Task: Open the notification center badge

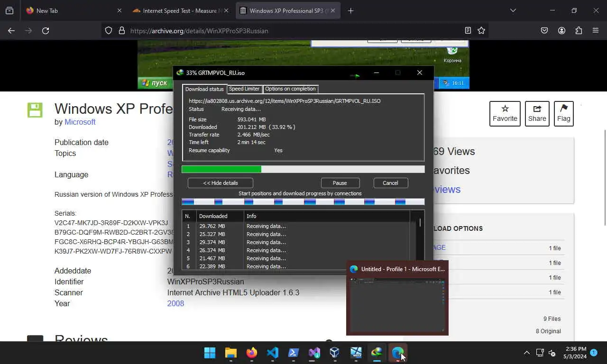Action: point(594,353)
